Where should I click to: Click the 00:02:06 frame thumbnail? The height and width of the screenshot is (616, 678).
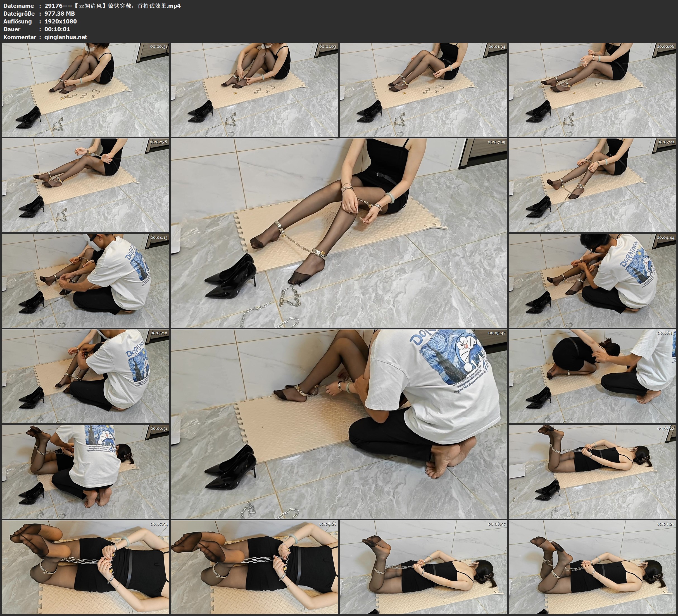tap(593, 89)
